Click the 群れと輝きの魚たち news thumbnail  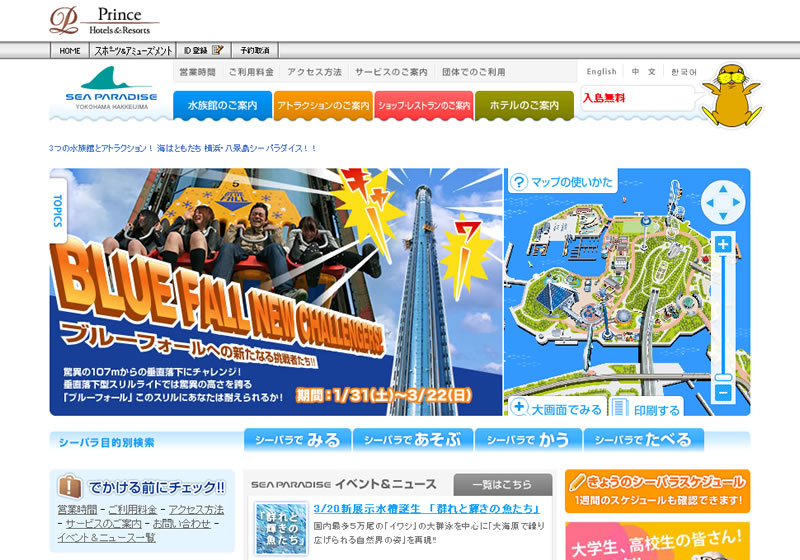click(x=281, y=529)
